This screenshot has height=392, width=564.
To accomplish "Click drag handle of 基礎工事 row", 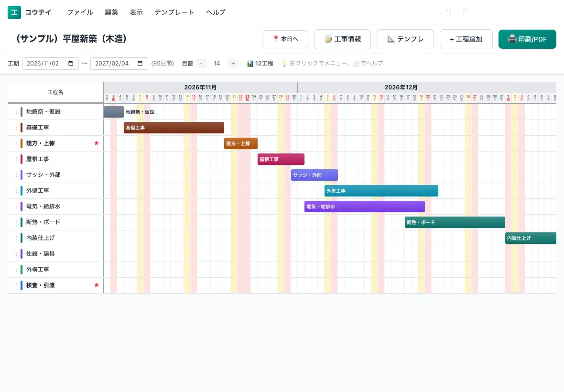I will pos(15,128).
